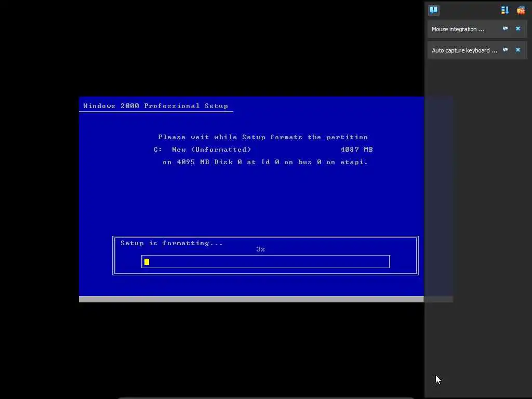Click the delete all finished notifications icon
Image resolution: width=532 pixels, height=399 pixels.
click(521, 10)
